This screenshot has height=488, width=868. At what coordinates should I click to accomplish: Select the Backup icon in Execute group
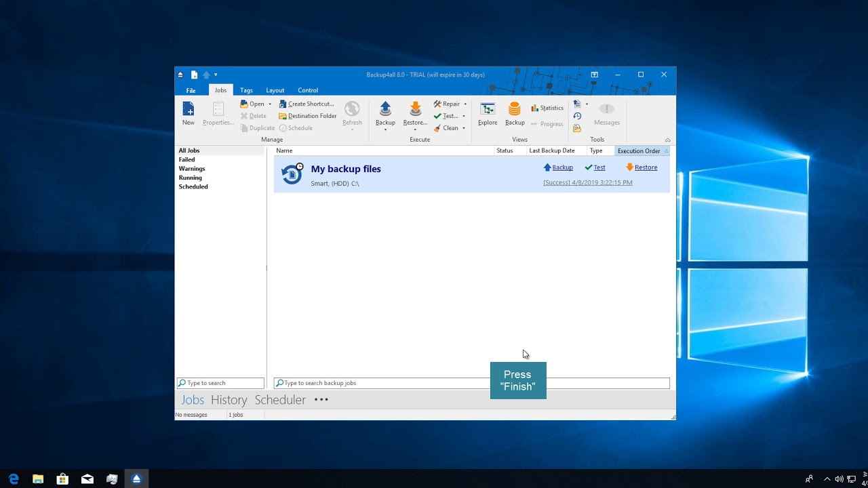click(x=385, y=112)
